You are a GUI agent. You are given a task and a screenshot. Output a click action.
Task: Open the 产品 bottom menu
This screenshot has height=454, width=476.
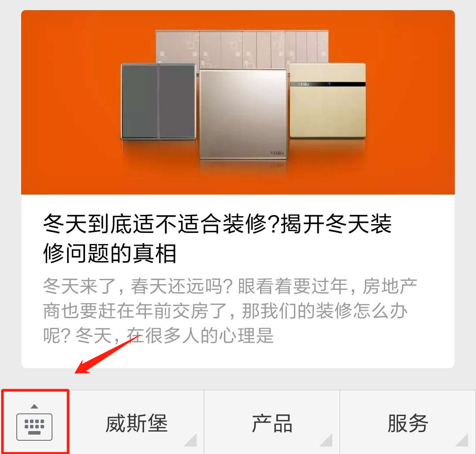pos(272,423)
